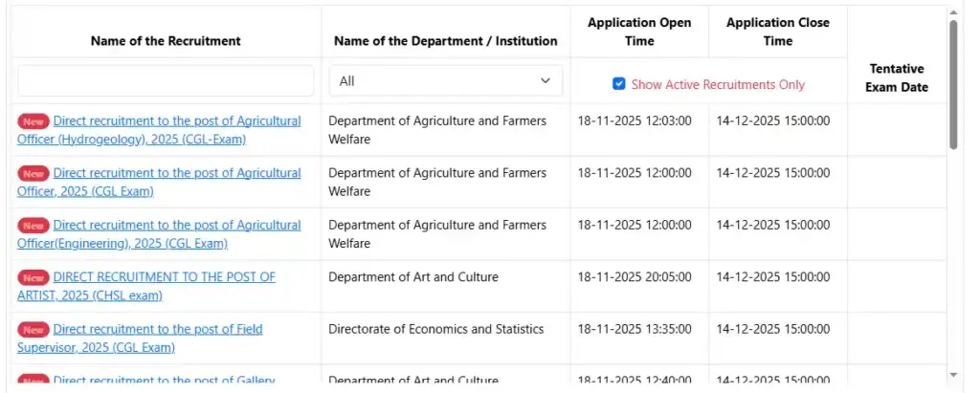Viewport: 980px width, 393px height.
Task: Click the scrollbar down arrow
Action: tap(952, 374)
